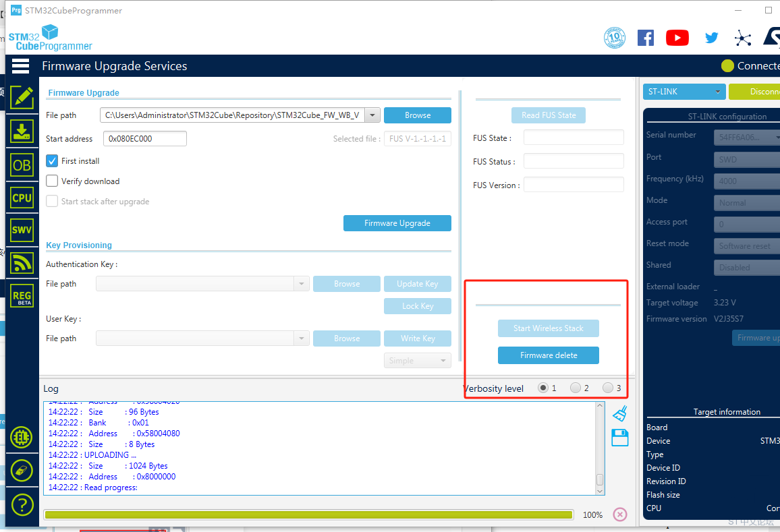This screenshot has width=780, height=532.
Task: Click log line 'Address : 0x8000000'
Action: click(x=112, y=476)
